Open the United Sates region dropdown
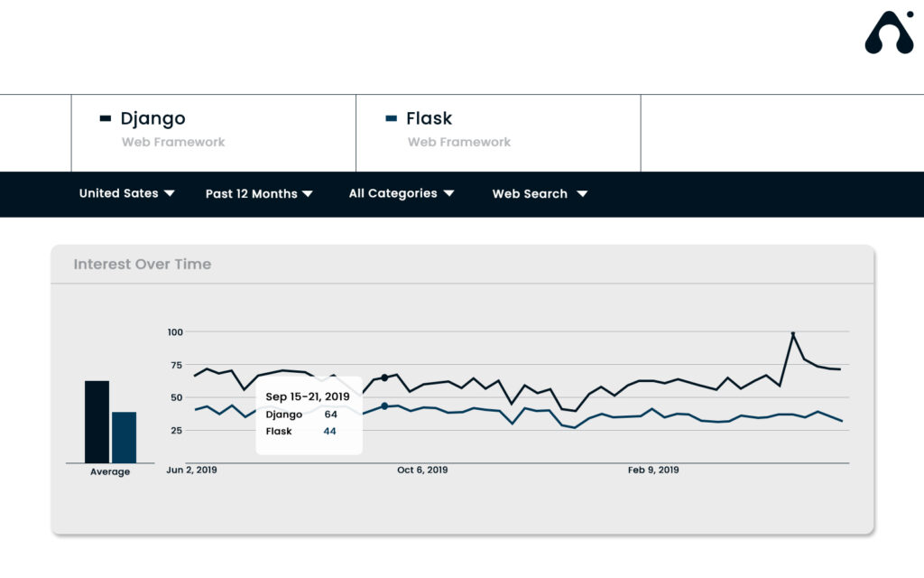924x578 pixels. point(126,193)
